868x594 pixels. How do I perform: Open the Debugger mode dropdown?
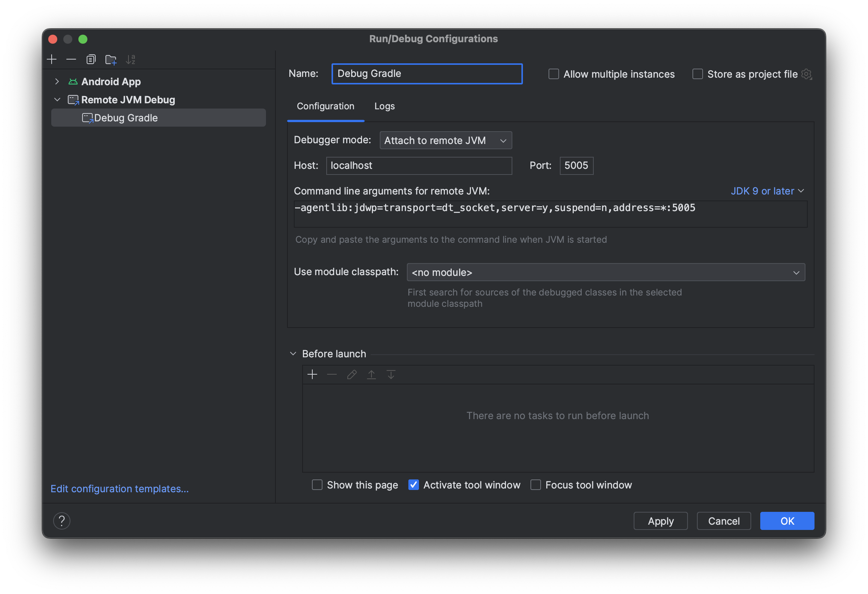tap(446, 140)
